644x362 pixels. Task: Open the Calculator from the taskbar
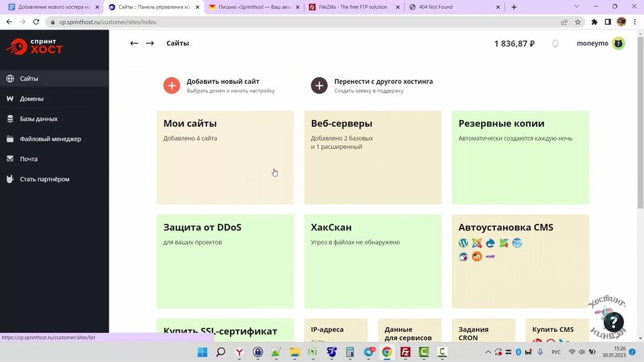coord(350,352)
